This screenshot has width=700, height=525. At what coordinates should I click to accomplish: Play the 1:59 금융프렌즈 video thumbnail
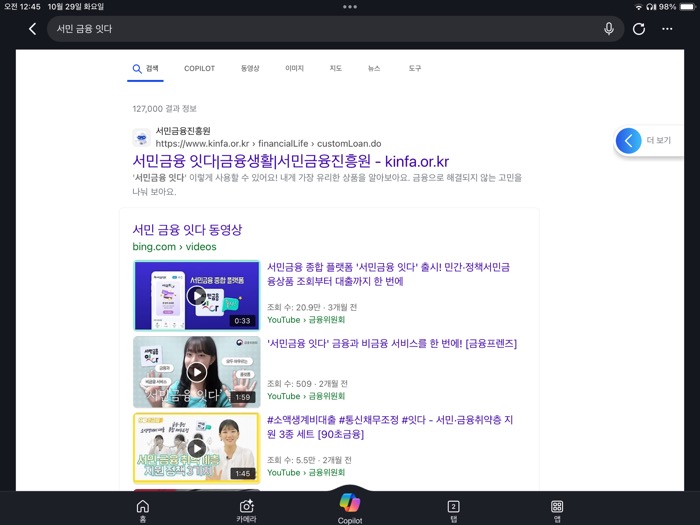point(196,372)
